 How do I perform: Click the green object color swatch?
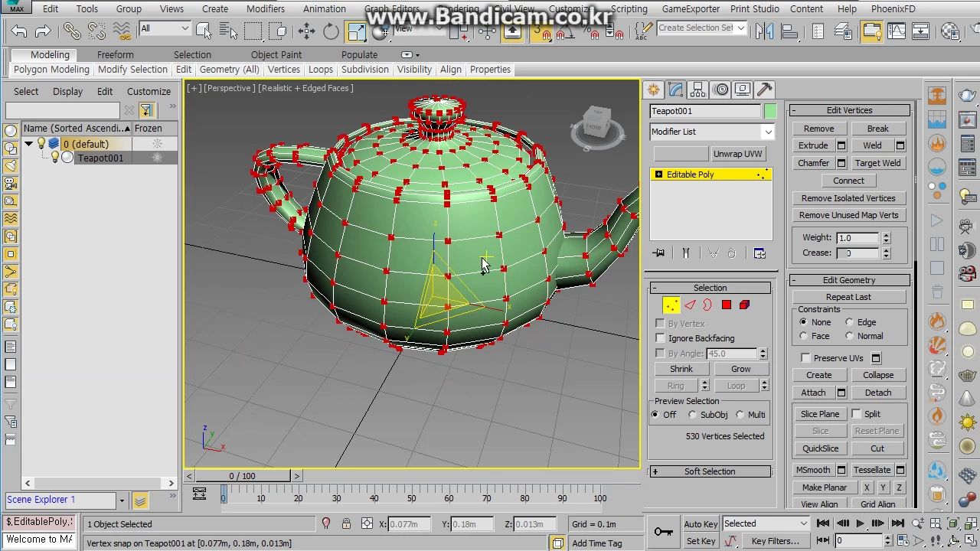[769, 112]
